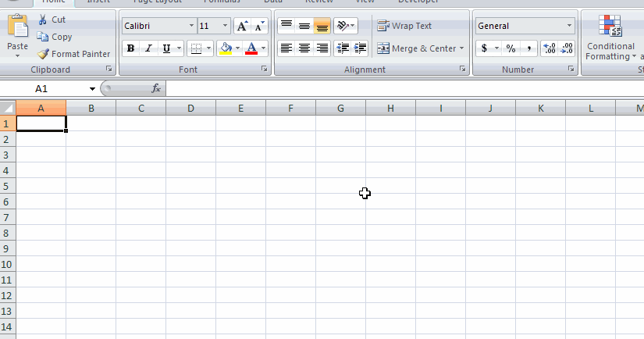The image size is (644, 339).
Task: Align text left
Action: [x=286, y=48]
